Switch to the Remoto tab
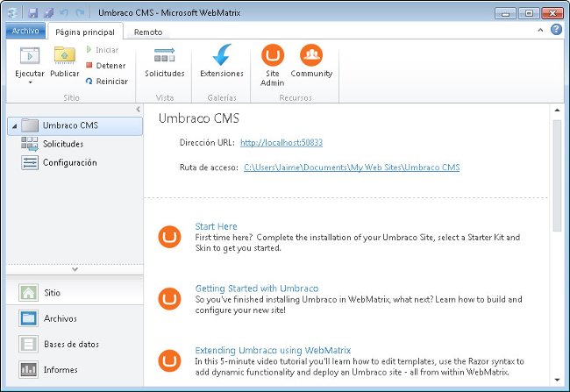 pyautogui.click(x=148, y=32)
